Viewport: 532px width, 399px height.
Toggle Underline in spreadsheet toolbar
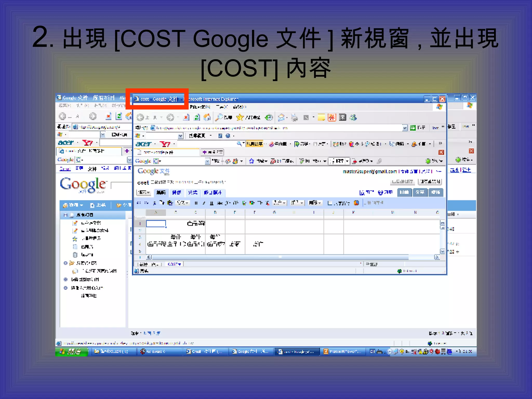pyautogui.click(x=212, y=203)
